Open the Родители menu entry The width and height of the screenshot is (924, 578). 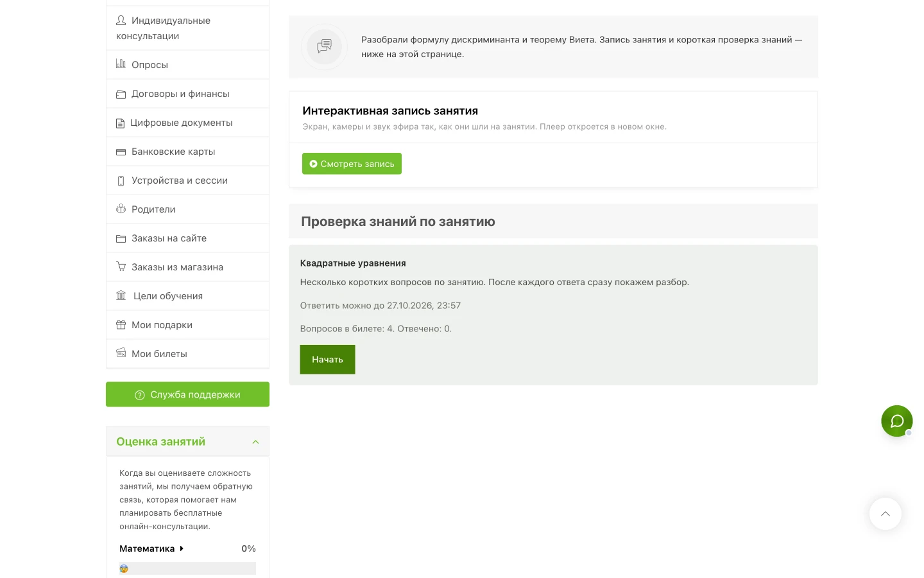tap(187, 209)
